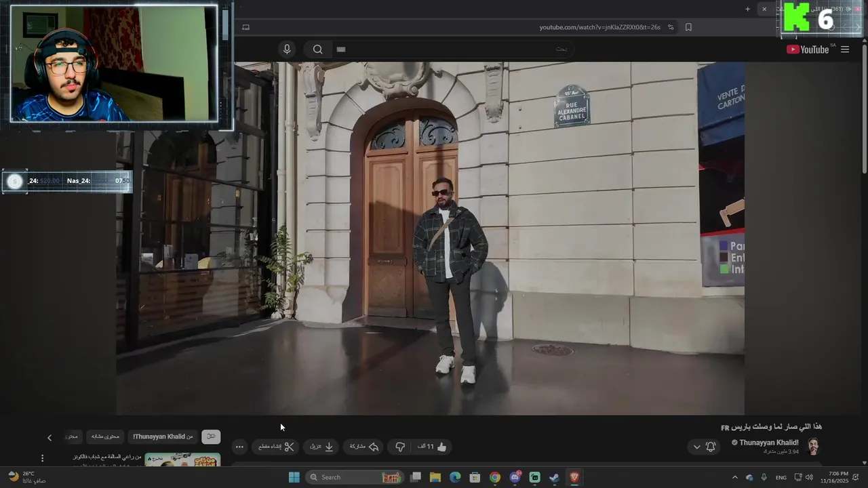Create a clip with the scissors button
The height and width of the screenshot is (488, 868).
[276, 447]
